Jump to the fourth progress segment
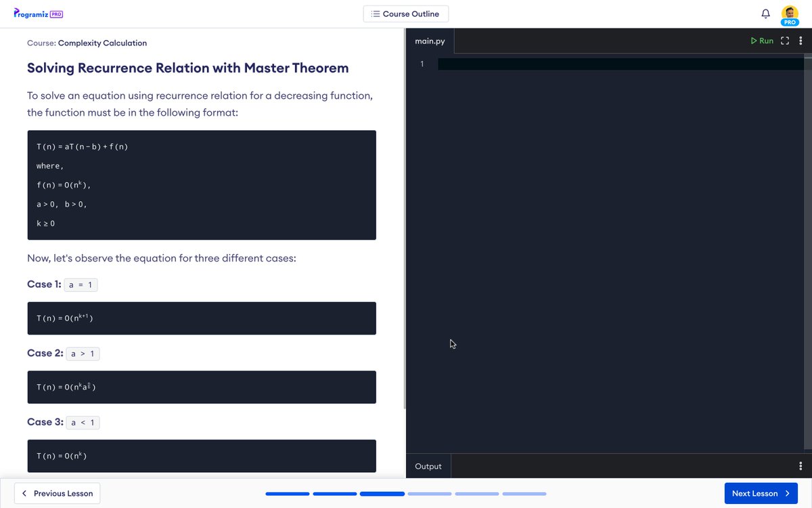The width and height of the screenshot is (812, 508). 430,494
